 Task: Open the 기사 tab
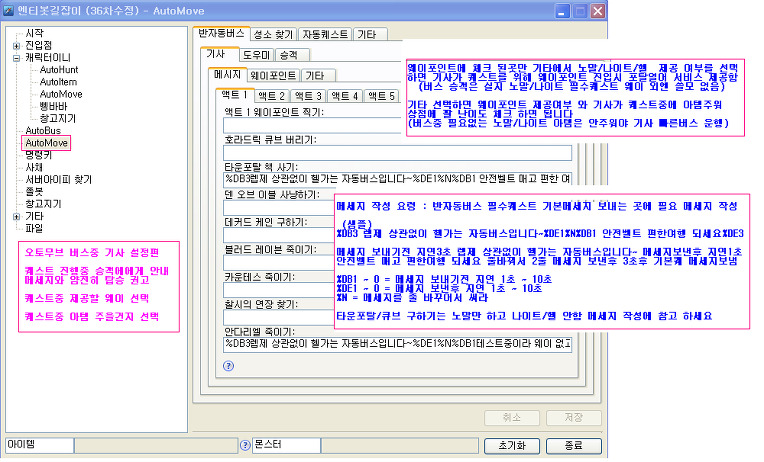[x=218, y=54]
